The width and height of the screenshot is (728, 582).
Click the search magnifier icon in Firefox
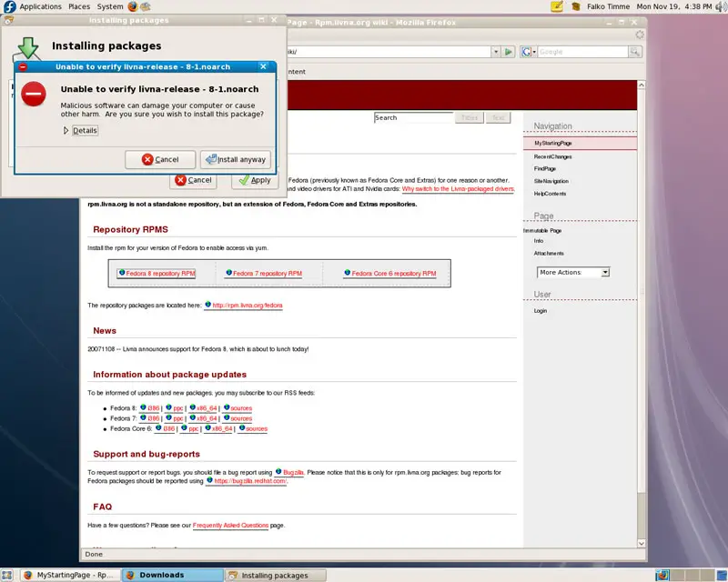coord(634,52)
